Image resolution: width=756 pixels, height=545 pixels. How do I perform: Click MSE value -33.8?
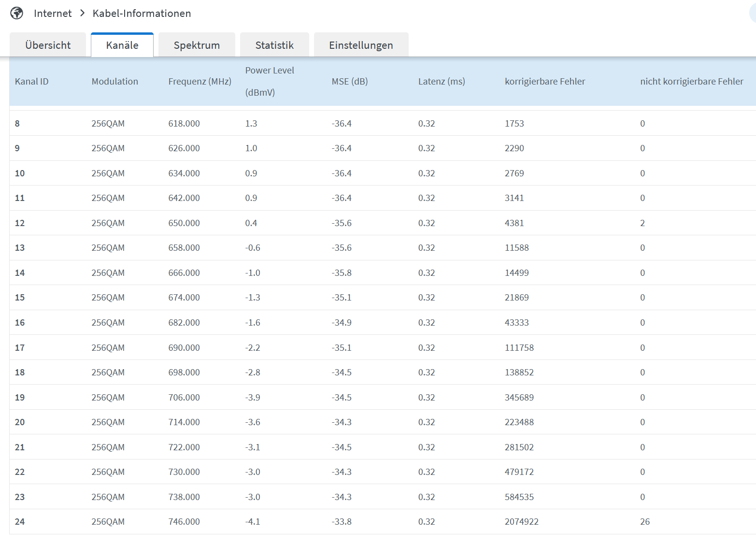point(342,522)
